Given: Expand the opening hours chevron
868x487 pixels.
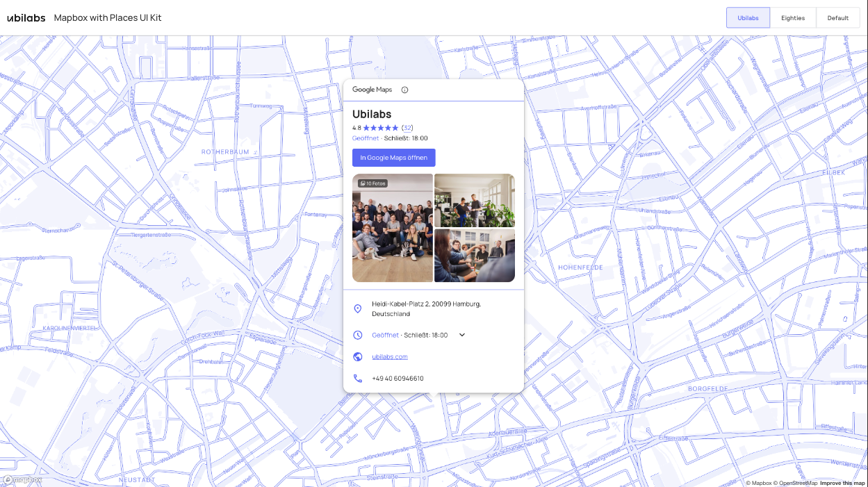Looking at the screenshot, I should [461, 335].
